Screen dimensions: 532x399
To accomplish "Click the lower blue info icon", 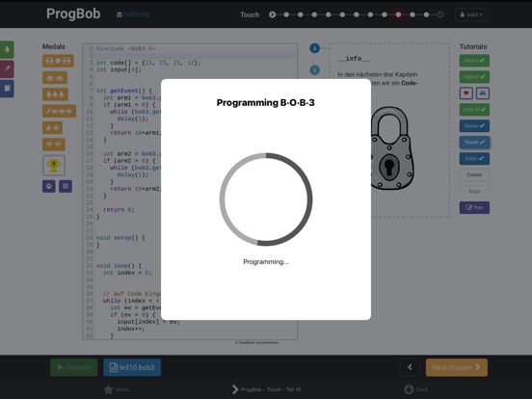I will [x=314, y=70].
